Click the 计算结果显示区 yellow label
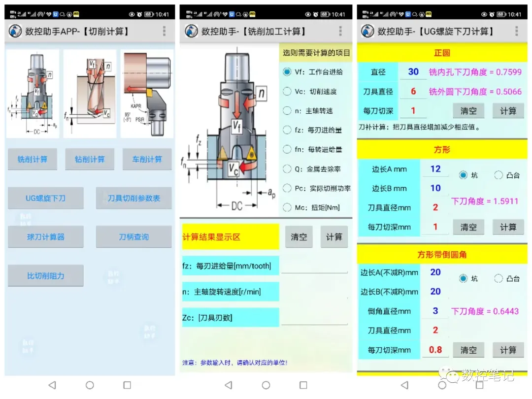This screenshot has height=399, width=532. click(x=231, y=237)
